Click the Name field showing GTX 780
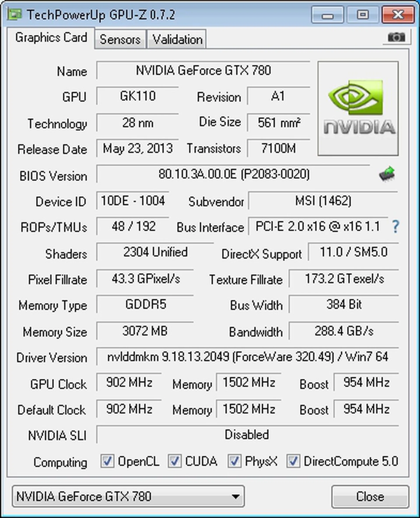 click(x=203, y=70)
